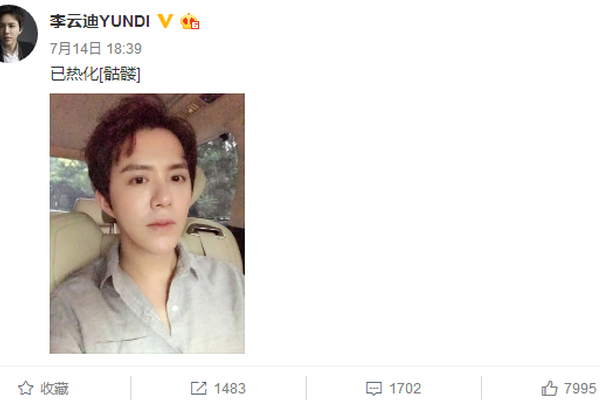
Task: Click the repost share icon
Action: click(x=199, y=388)
